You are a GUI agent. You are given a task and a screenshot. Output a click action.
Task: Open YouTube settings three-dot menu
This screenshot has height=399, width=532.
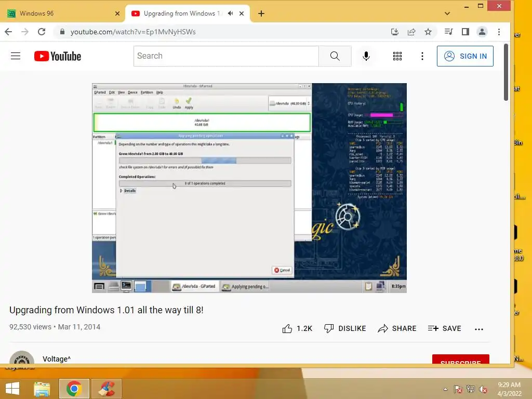[x=422, y=56]
